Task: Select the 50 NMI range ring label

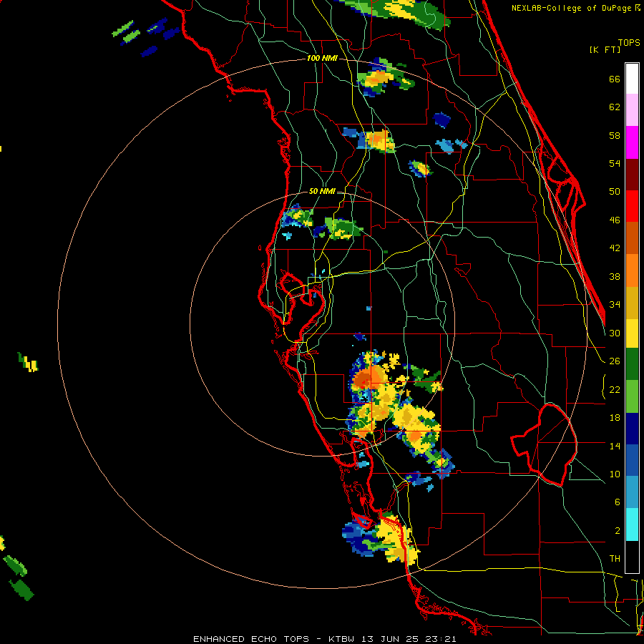Action: click(x=322, y=191)
